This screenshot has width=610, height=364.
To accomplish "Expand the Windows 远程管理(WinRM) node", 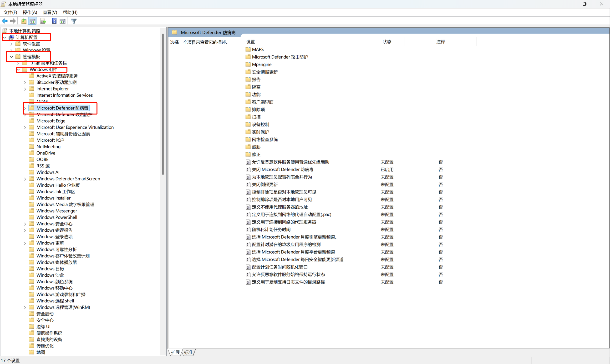I will click(25, 307).
